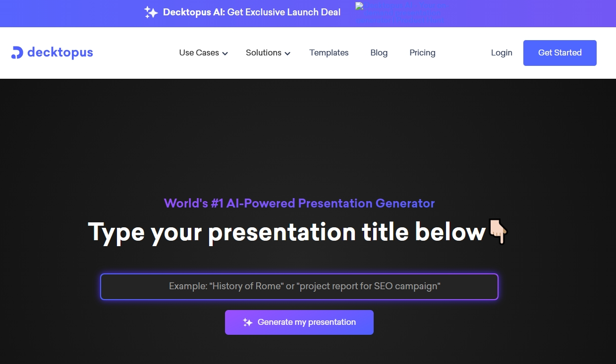This screenshot has height=364, width=616.
Task: Open the Blog link
Action: (x=379, y=53)
